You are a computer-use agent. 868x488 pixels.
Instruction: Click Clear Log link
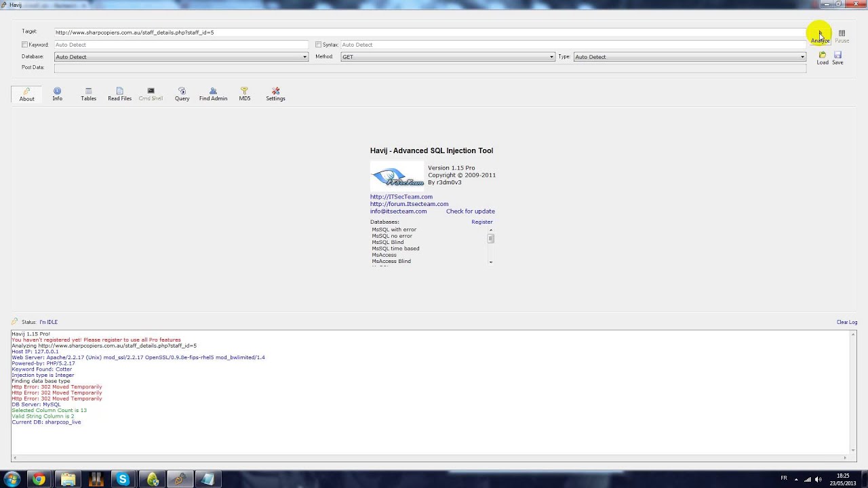[x=847, y=322]
